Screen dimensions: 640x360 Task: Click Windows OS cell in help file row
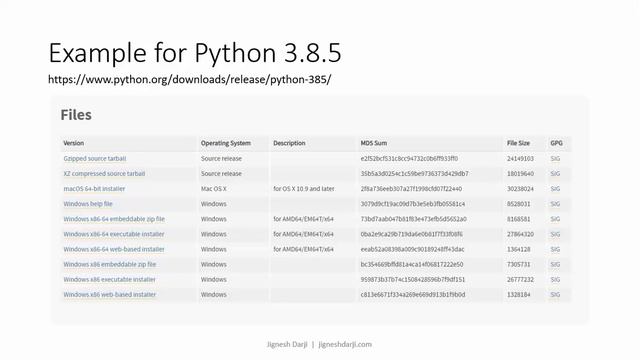click(x=213, y=204)
